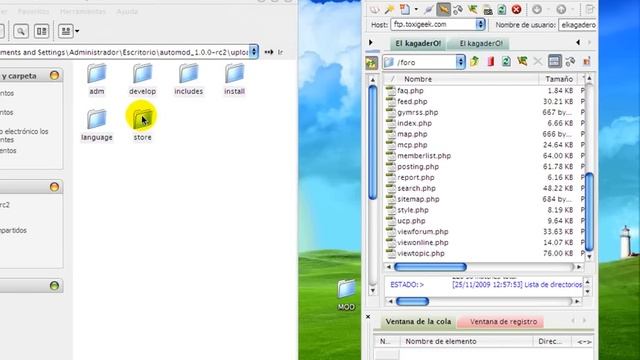Viewport: 640px width, 360px height.
Task: Open the views dropdown arrow in Explorer
Action: (77, 31)
